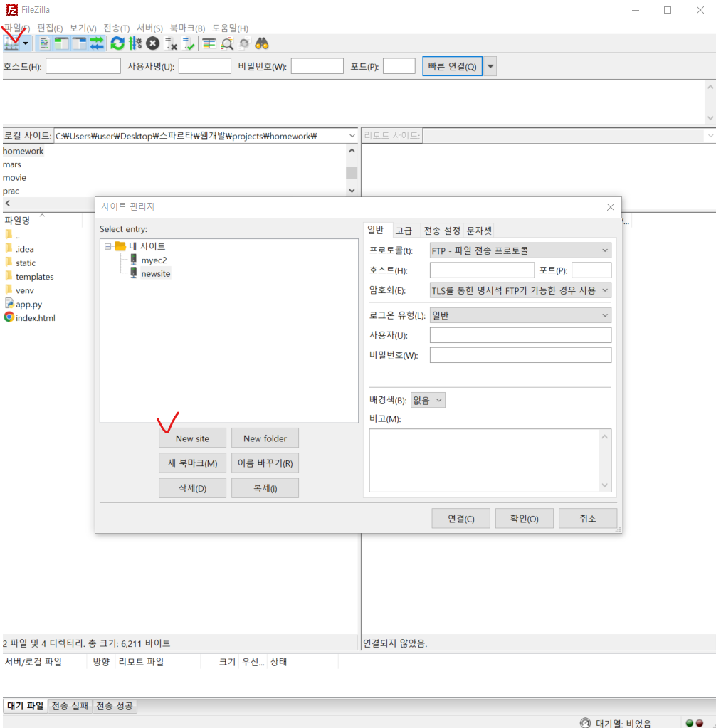The height and width of the screenshot is (728, 716).
Task: Click the 새 북마크(M) button
Action: point(192,463)
